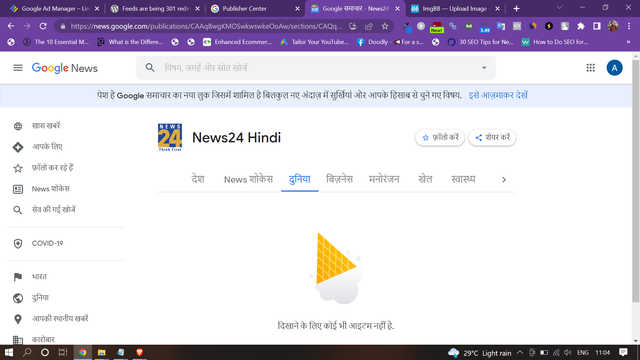This screenshot has width=640, height=360.
Task: Go back with browser back arrow
Action: tap(11, 26)
